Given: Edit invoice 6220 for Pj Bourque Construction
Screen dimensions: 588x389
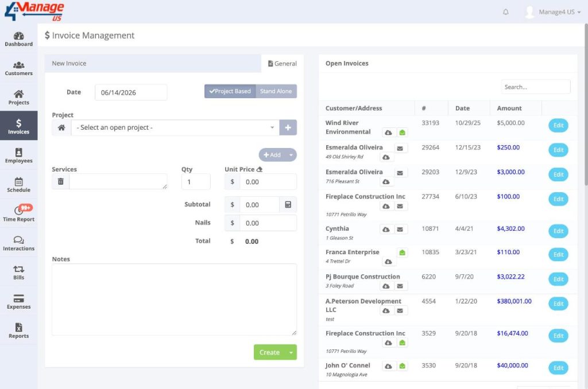Looking at the screenshot, I should [x=558, y=279].
